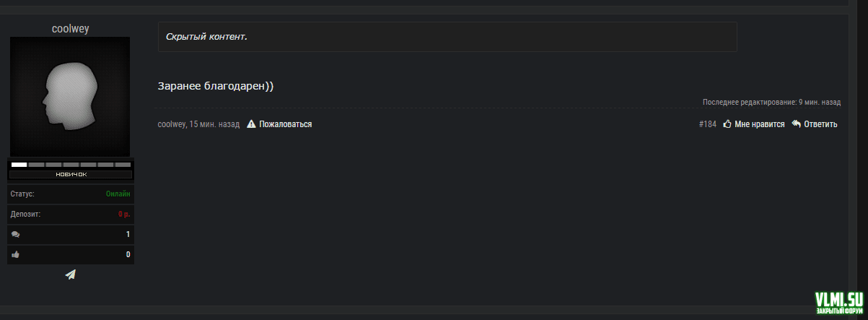Open the user's message count '1'
The width and height of the screenshot is (868, 320).
coord(128,235)
